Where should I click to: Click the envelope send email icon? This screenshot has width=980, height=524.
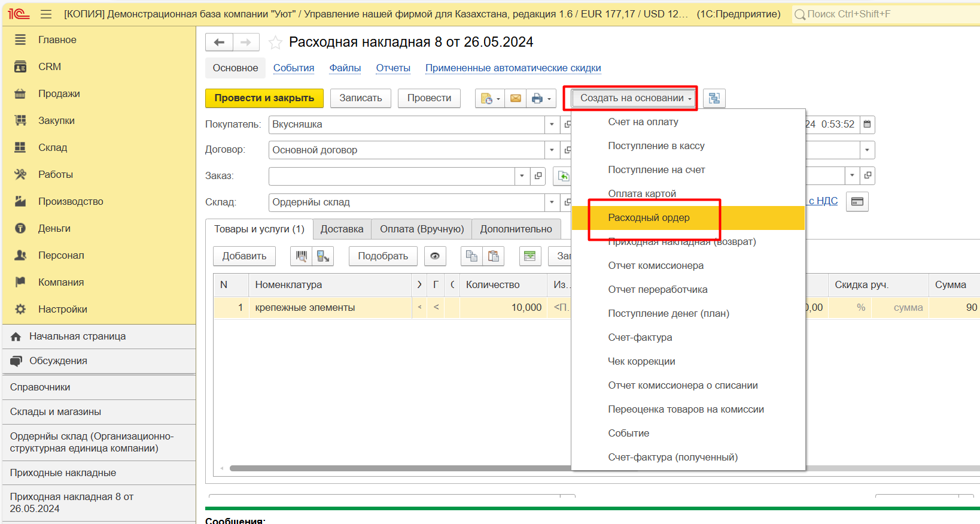coord(515,98)
